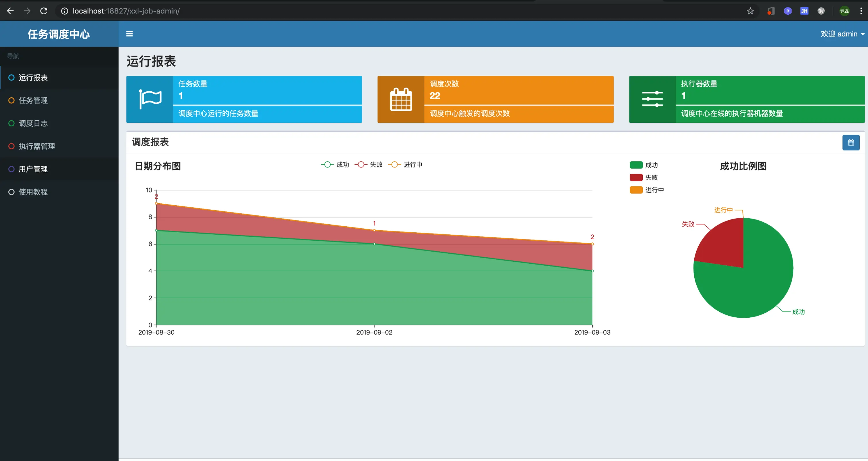Open the Chrome profile avatar menu
868x461 pixels.
(x=844, y=11)
